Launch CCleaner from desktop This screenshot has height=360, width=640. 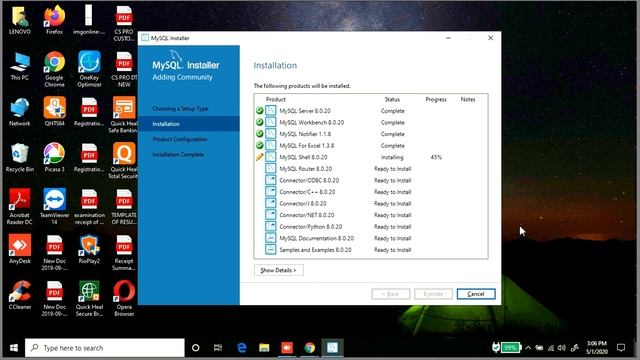click(20, 295)
